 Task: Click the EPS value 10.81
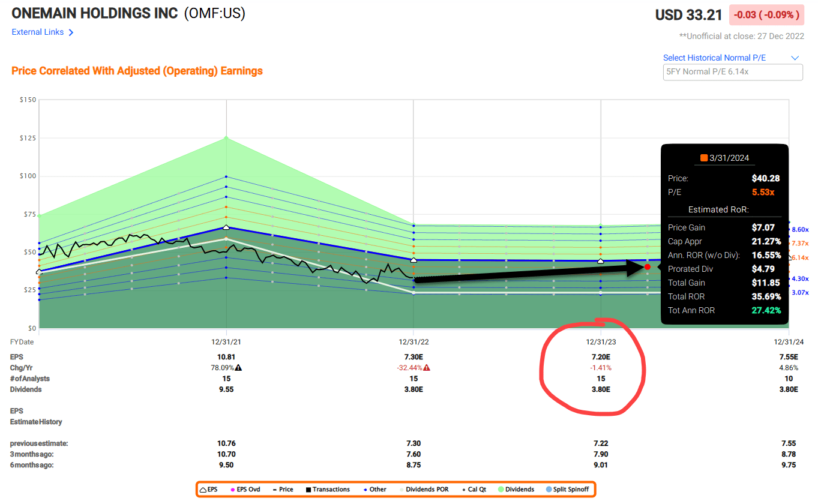pyautogui.click(x=226, y=356)
